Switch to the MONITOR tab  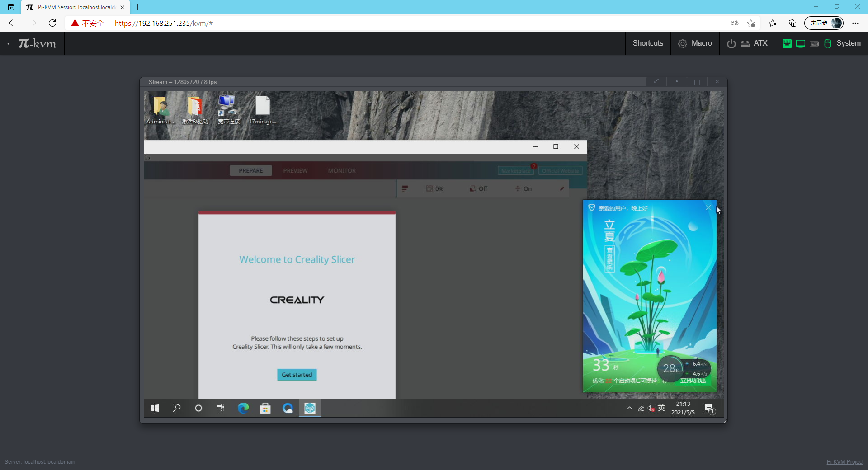pos(342,170)
